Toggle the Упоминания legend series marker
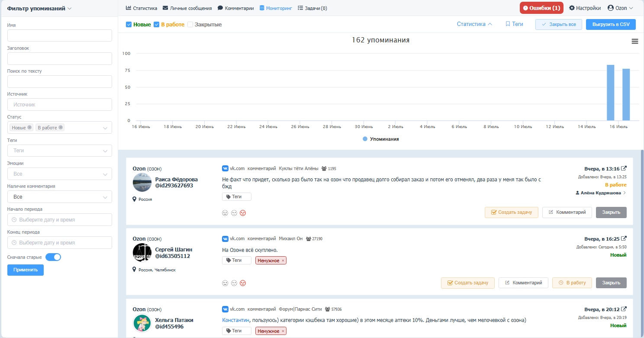 coord(365,139)
